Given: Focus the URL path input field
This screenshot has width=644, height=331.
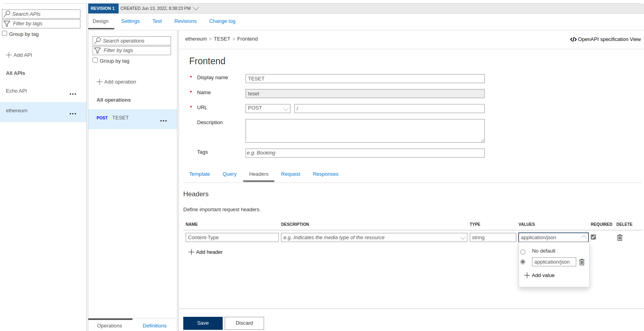Looking at the screenshot, I should pyautogui.click(x=389, y=108).
